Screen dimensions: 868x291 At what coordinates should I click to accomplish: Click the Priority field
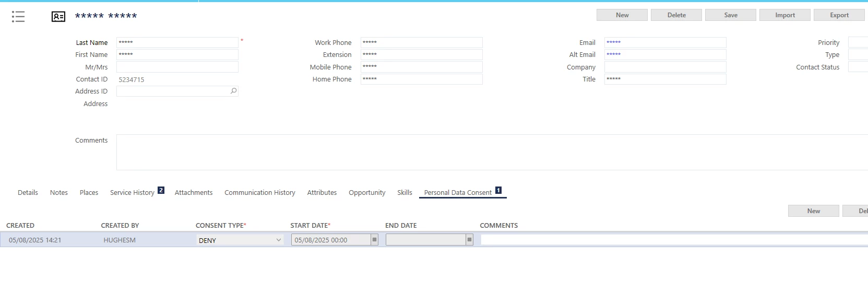[858, 42]
